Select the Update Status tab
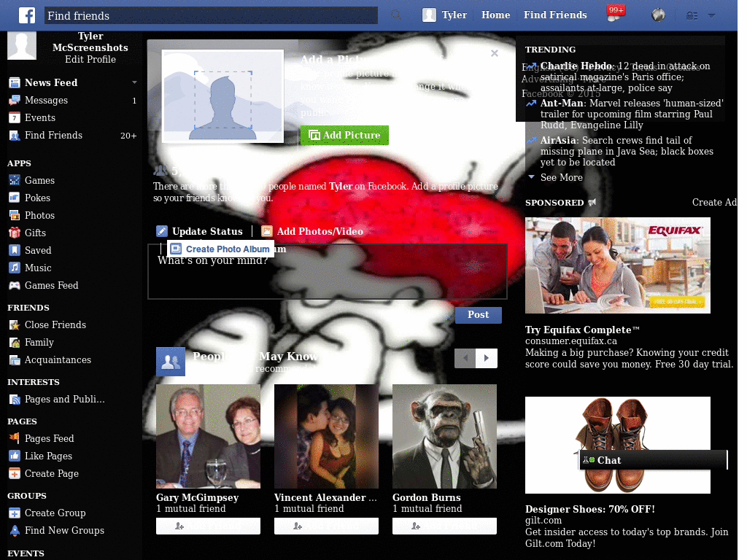This screenshot has width=747, height=560. [x=200, y=231]
